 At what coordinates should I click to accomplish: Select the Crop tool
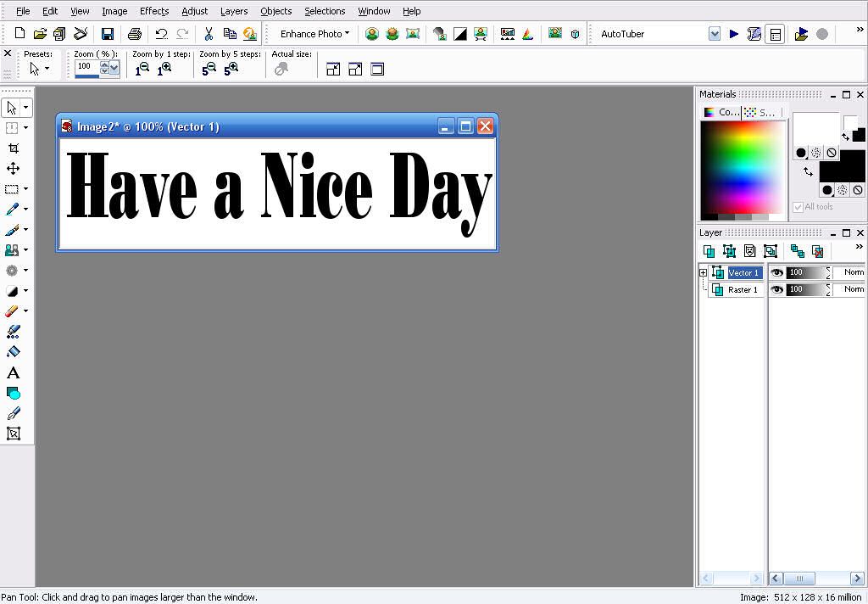pos(14,148)
